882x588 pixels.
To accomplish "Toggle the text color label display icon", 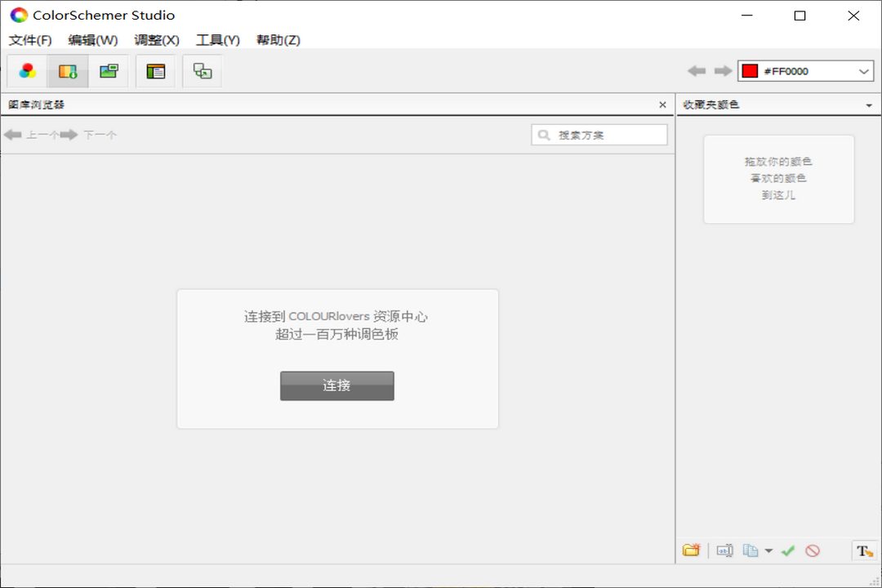I will tap(863, 550).
